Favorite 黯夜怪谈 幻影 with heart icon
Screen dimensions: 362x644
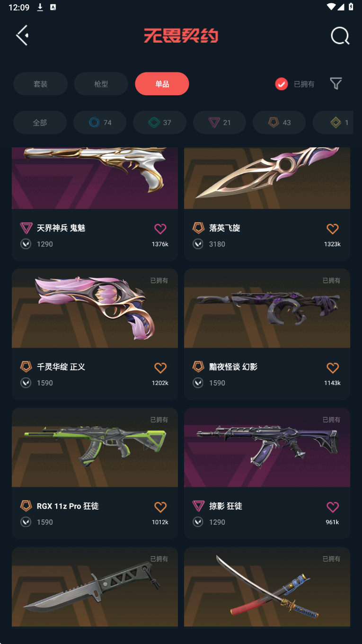click(333, 367)
